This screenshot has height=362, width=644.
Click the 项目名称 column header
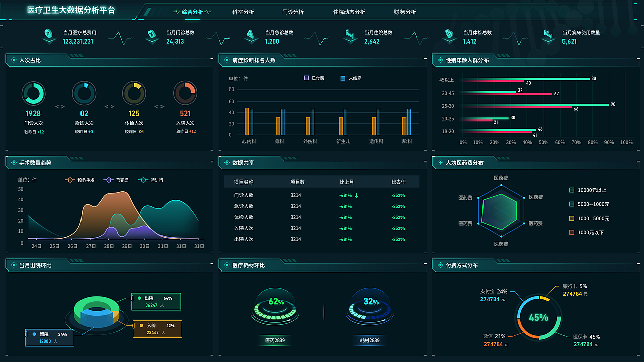(x=244, y=182)
